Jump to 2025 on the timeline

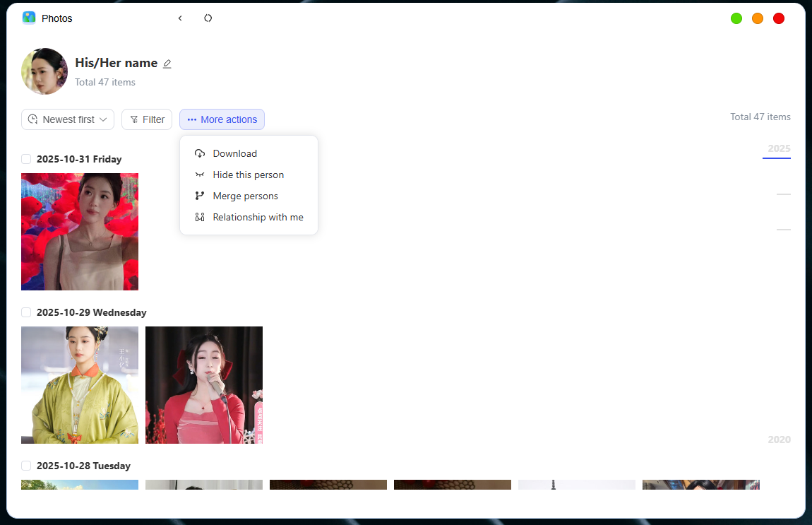(779, 149)
